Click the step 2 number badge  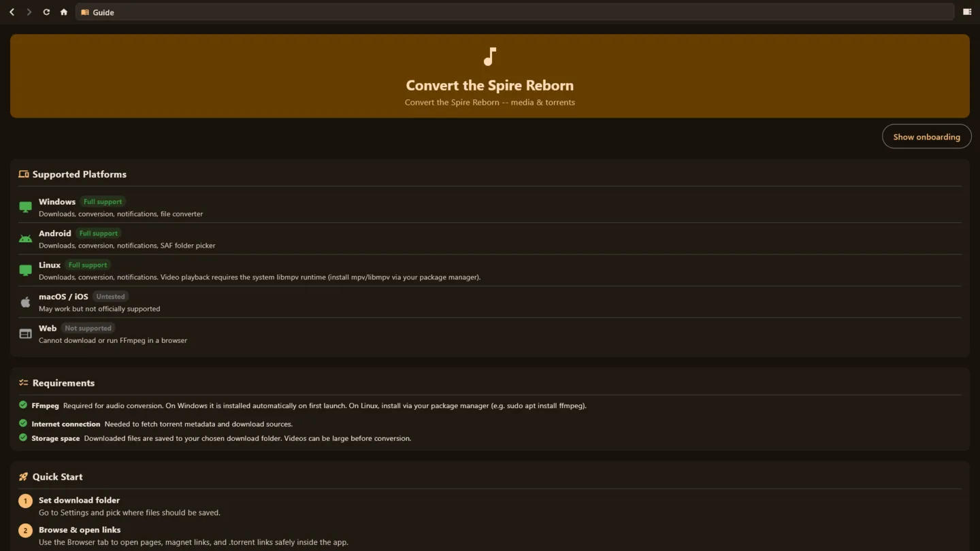point(25,531)
